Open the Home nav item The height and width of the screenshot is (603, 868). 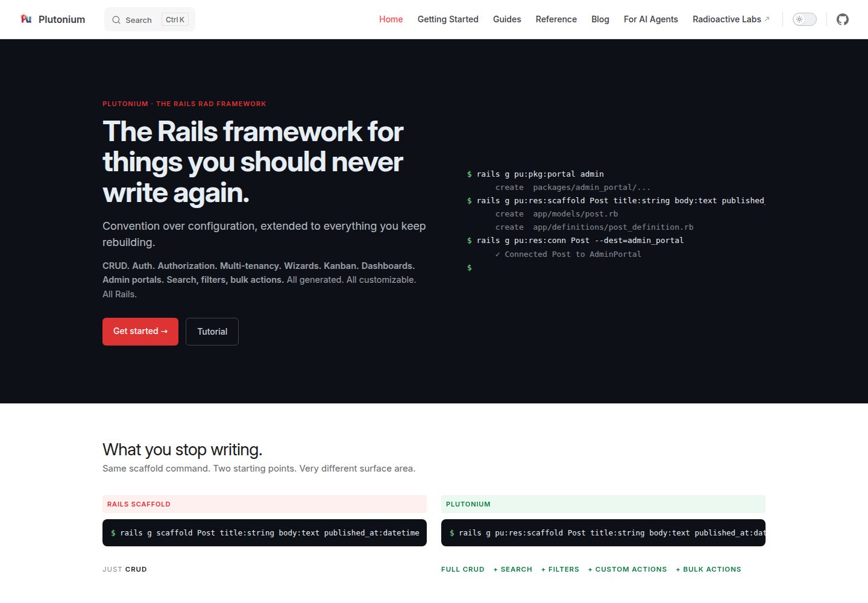[391, 19]
